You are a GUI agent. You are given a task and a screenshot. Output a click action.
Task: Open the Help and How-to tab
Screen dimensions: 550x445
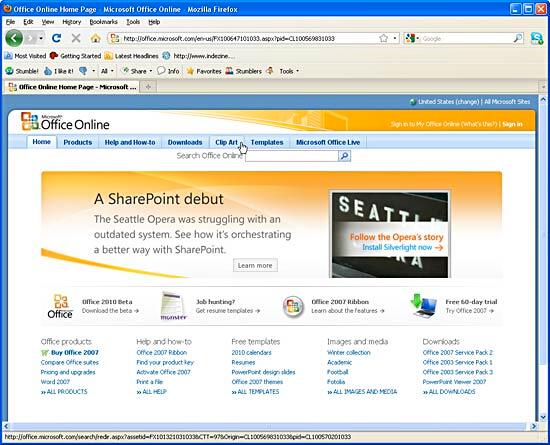click(x=130, y=142)
